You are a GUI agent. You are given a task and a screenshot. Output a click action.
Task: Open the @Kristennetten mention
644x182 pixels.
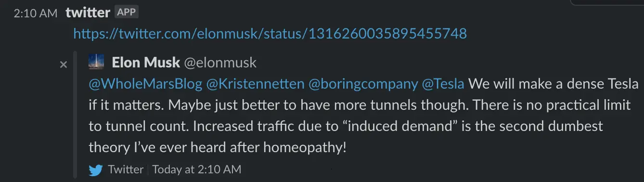coord(255,84)
